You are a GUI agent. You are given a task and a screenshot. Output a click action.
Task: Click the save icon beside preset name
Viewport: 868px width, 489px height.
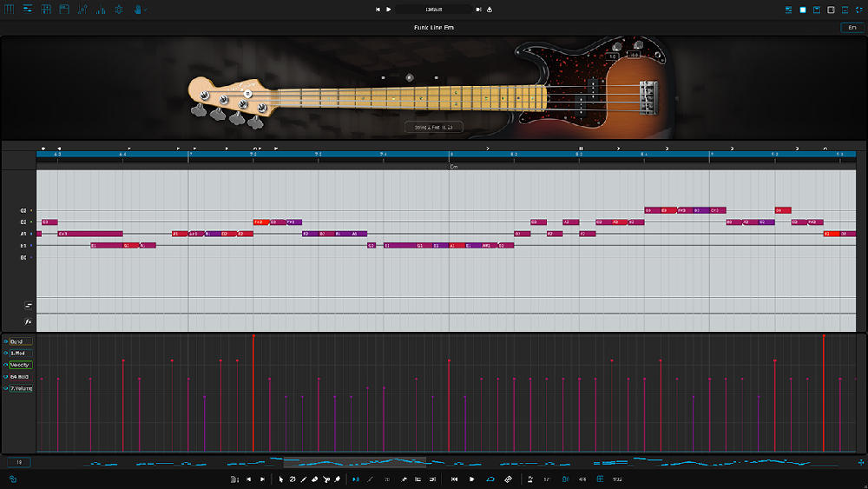coord(490,10)
